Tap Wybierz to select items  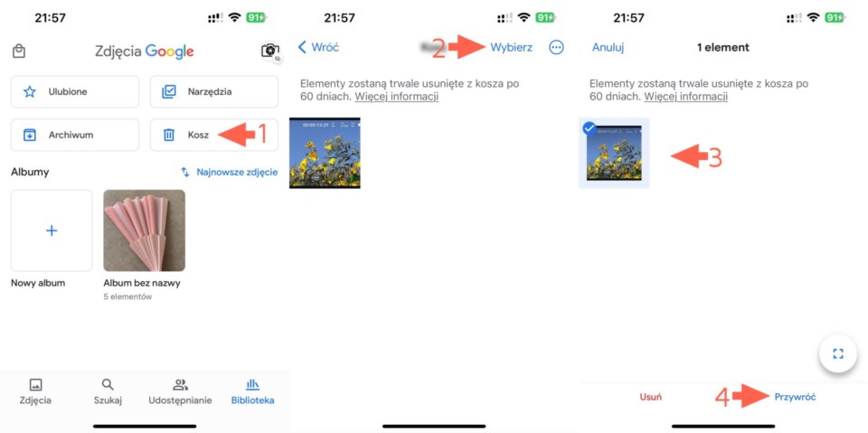coord(511,48)
